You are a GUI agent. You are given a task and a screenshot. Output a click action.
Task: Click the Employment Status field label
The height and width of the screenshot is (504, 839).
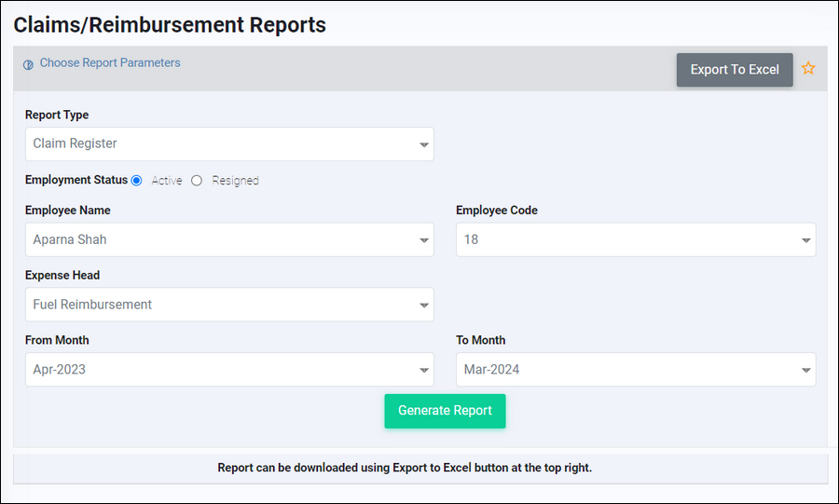pos(76,180)
